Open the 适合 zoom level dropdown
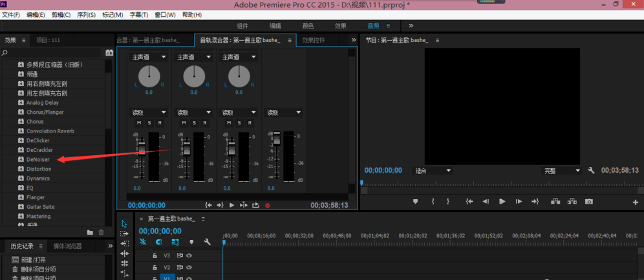Viewport: 644px width, 280px height. click(433, 171)
